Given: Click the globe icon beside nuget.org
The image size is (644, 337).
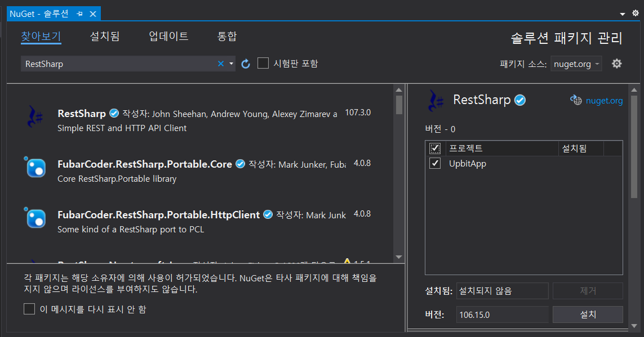Looking at the screenshot, I should tap(576, 100).
